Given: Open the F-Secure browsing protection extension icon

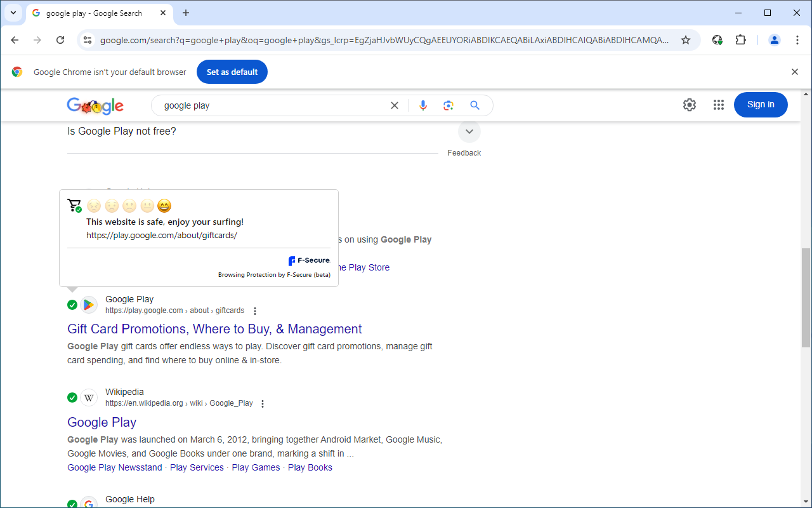Looking at the screenshot, I should [x=717, y=40].
